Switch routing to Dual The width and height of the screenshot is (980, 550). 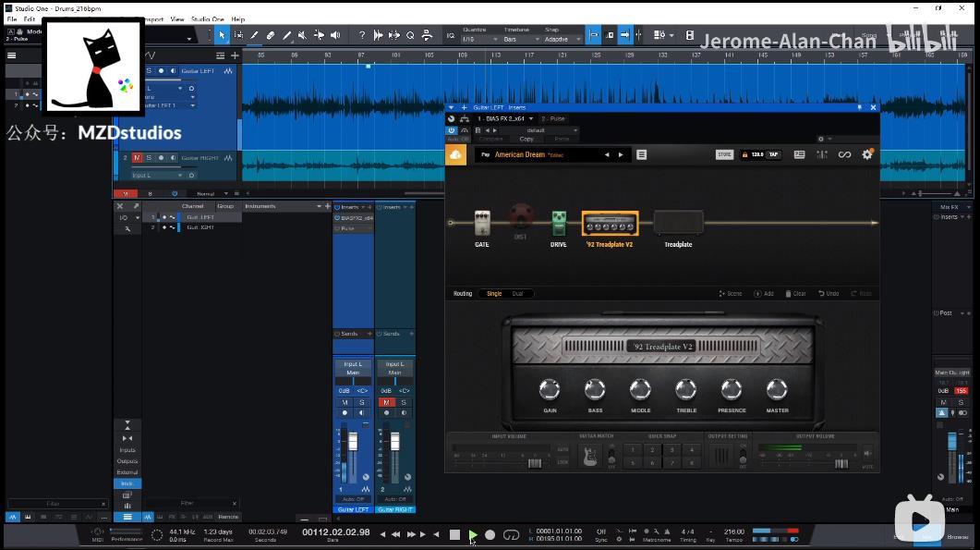pos(517,293)
